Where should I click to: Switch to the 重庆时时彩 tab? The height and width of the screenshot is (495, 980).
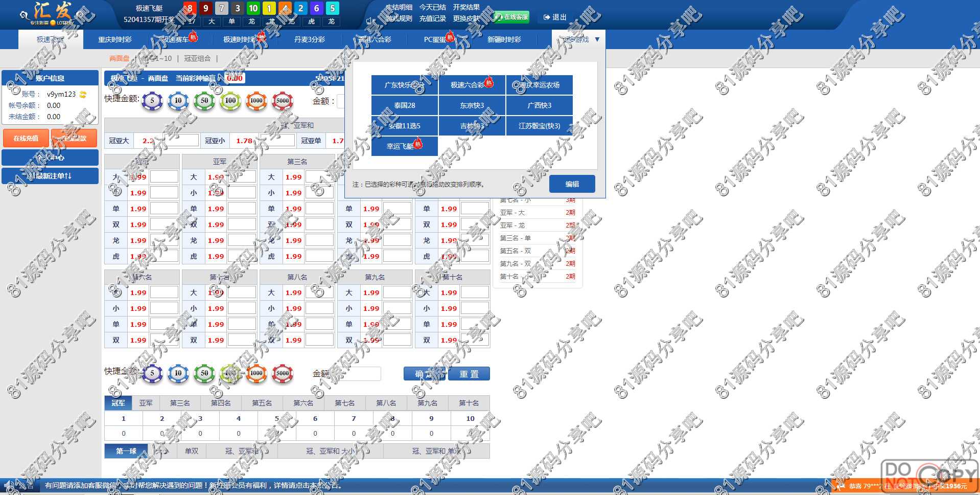pos(115,39)
